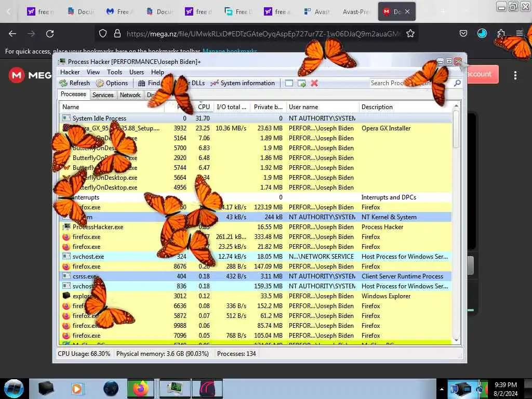Viewport: 532px width, 399px height.
Task: Click the find window toolbar icon
Action: pyautogui.click(x=289, y=83)
